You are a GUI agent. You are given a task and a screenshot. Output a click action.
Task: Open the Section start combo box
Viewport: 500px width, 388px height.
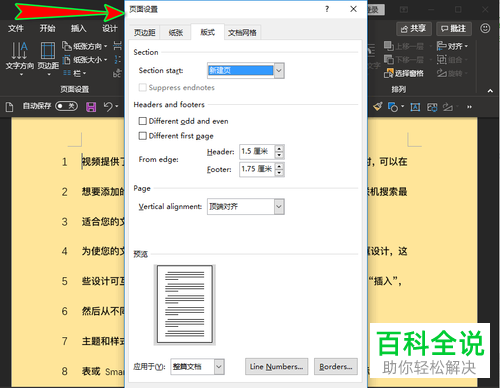coord(246,70)
